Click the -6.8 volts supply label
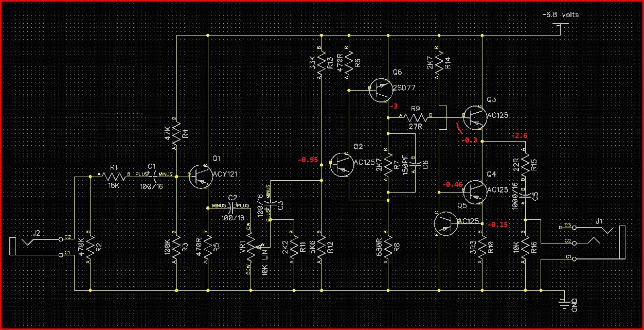Viewport: 644px width, 330px height. pos(561,14)
